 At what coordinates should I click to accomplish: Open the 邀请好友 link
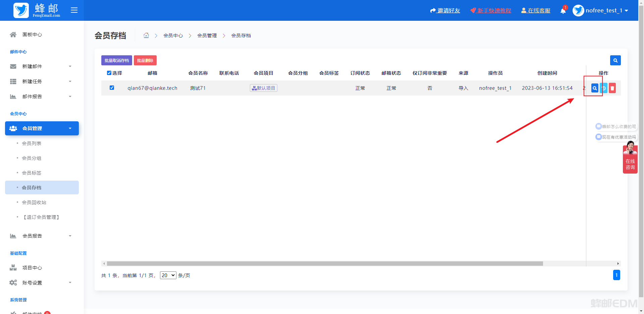[445, 11]
